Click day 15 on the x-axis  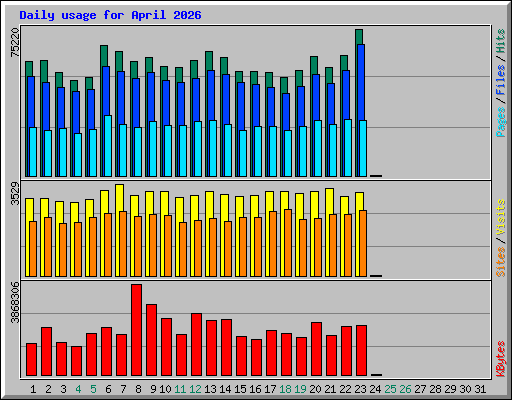[x=240, y=389]
